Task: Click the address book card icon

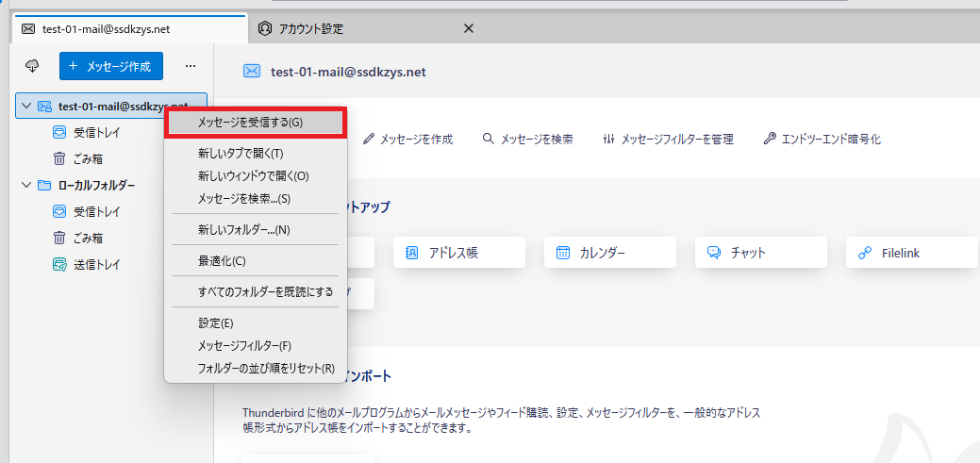Action: (x=411, y=253)
